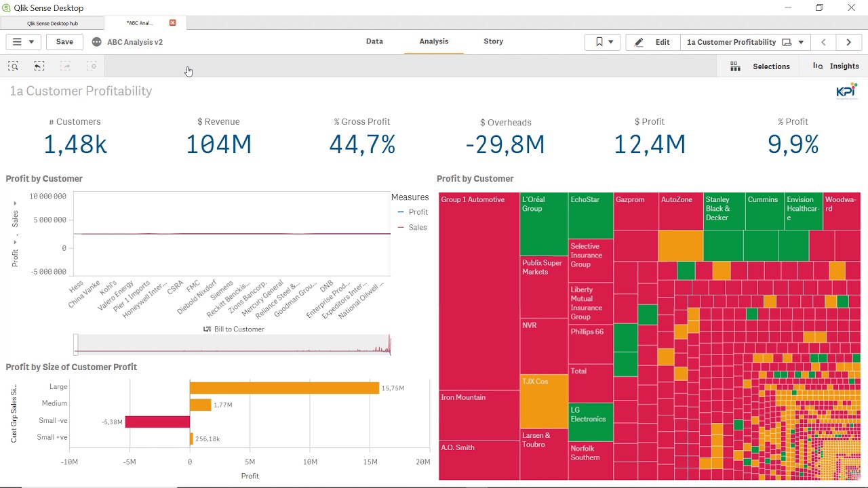Select Group 1 Automotive treemap tile
This screenshot has height=488, width=868.
pos(479,291)
